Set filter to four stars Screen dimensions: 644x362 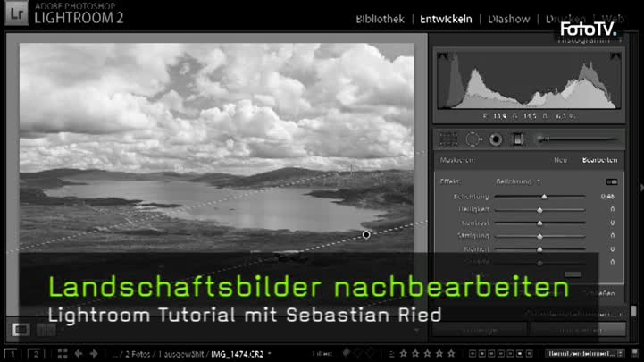coord(439,353)
